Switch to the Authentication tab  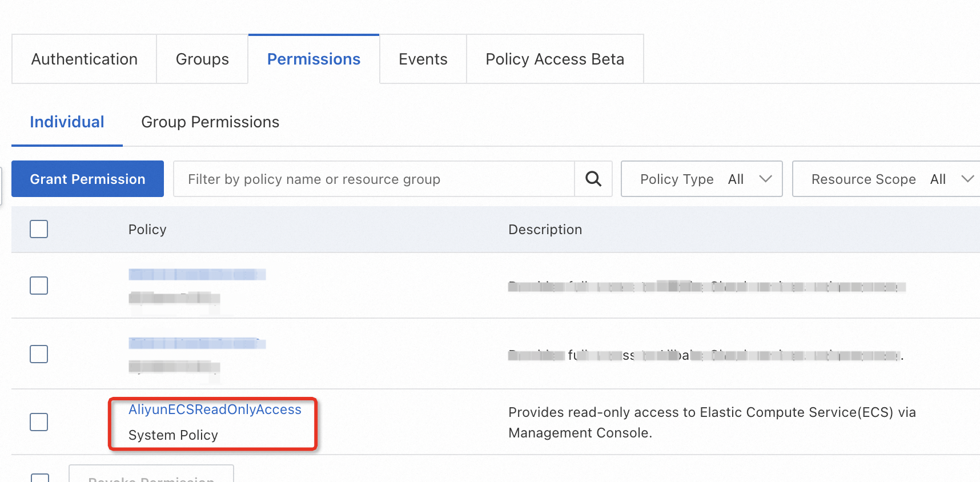85,59
